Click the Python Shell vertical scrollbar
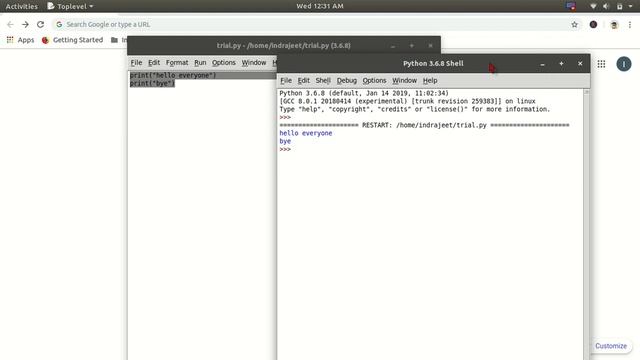Image resolution: width=640 pixels, height=360 pixels. point(587,224)
